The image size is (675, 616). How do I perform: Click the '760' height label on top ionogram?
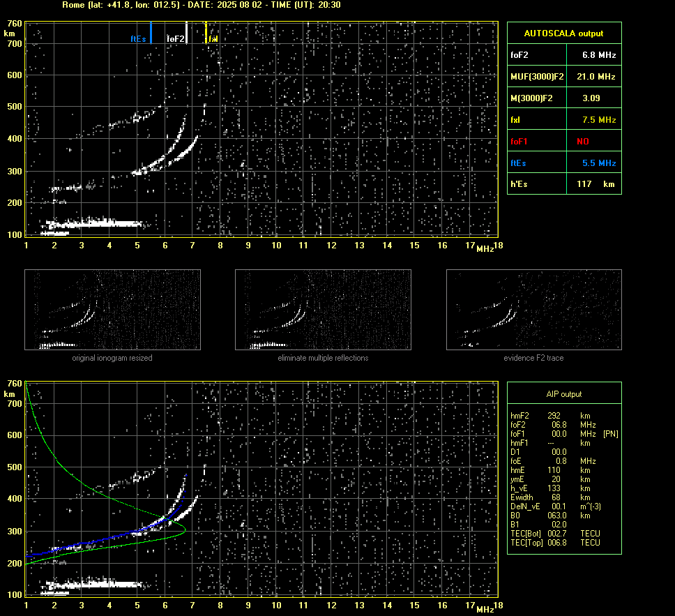coord(15,23)
